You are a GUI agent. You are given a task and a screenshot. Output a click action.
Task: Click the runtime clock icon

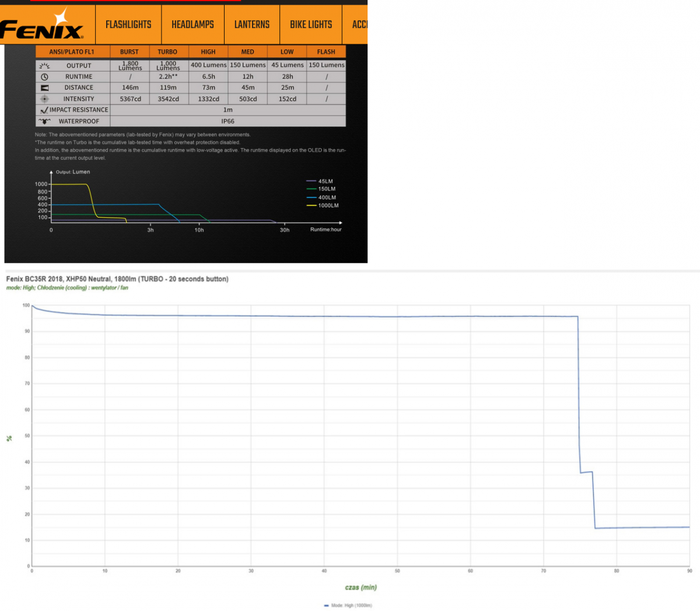tap(44, 77)
